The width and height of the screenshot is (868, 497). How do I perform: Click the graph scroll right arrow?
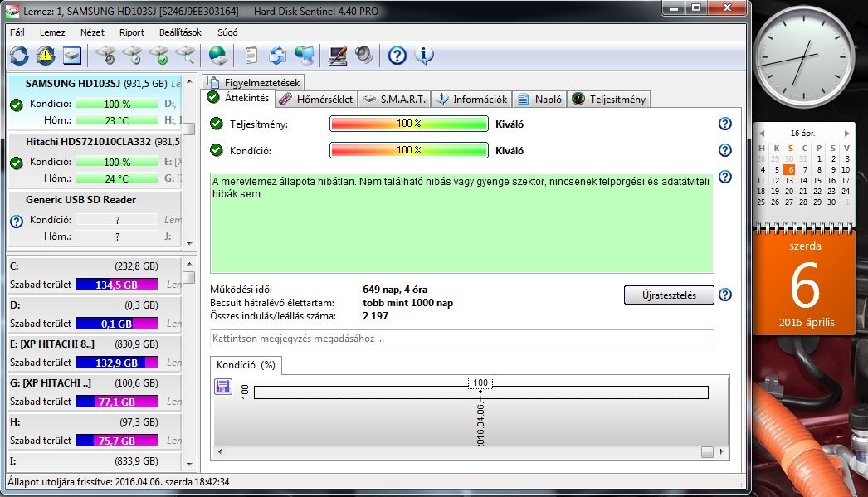tap(721, 451)
